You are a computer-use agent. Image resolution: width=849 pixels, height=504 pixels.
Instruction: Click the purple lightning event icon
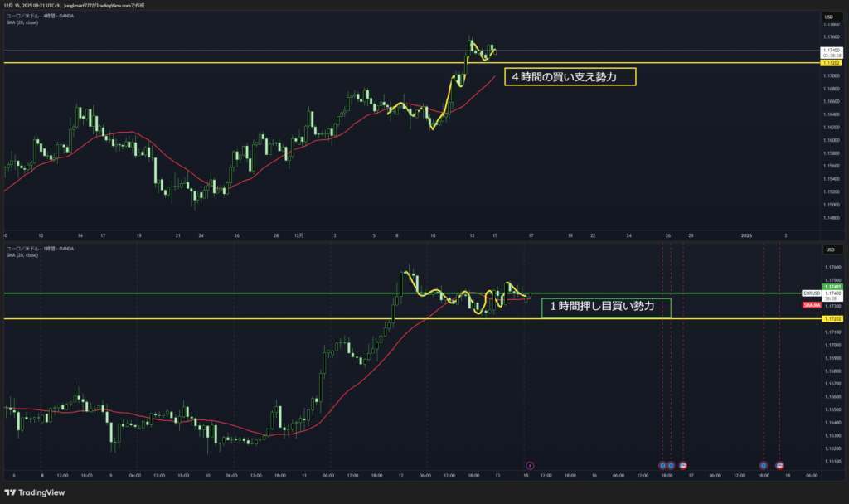click(530, 465)
